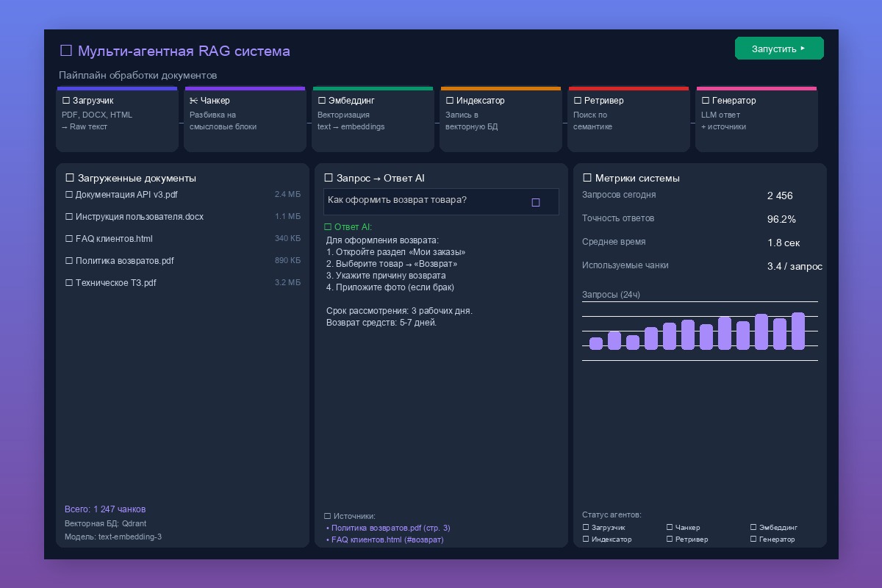Image resolution: width=882 pixels, height=588 pixels.
Task: Click the Индексатор stage icon
Action: (450, 101)
